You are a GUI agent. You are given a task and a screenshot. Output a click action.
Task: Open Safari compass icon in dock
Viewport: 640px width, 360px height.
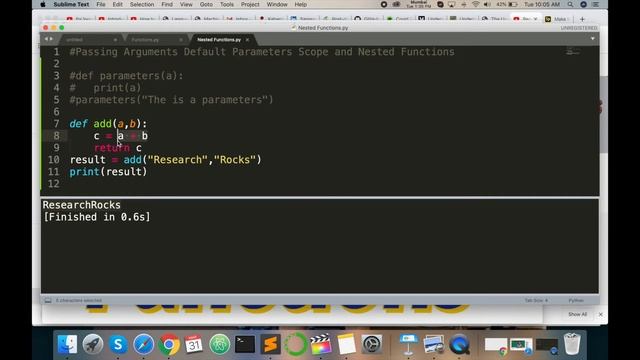tap(143, 344)
